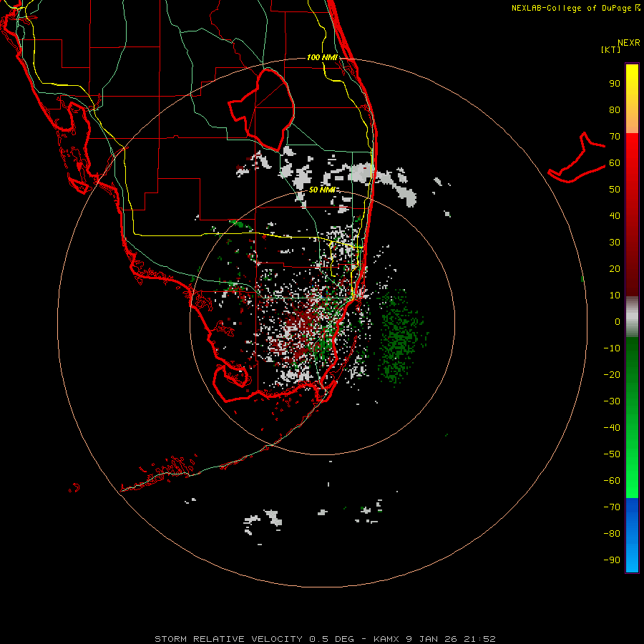Click the -10 value on the velocity scale
The height and width of the screenshot is (644, 644).
612,348
